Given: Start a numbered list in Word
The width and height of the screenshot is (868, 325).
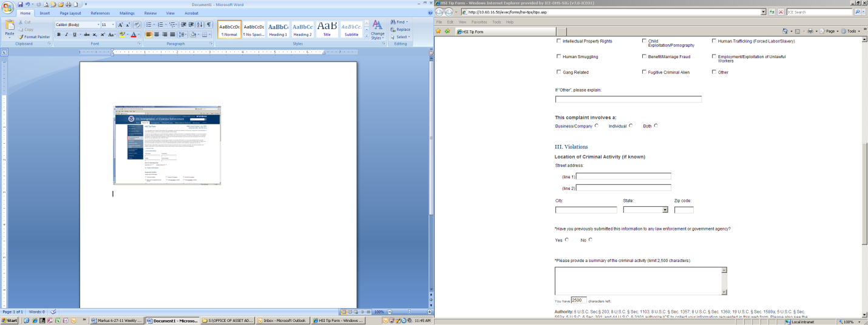Looking at the screenshot, I should click(161, 25).
